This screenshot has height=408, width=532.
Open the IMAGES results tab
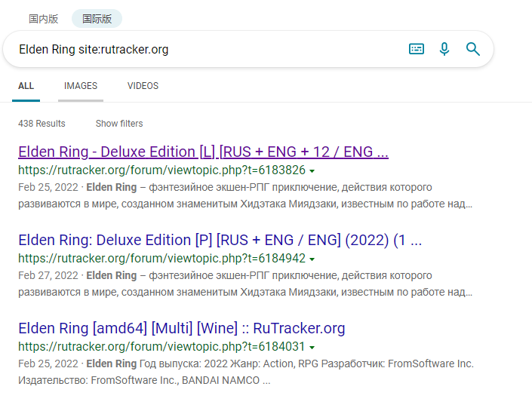click(x=81, y=86)
